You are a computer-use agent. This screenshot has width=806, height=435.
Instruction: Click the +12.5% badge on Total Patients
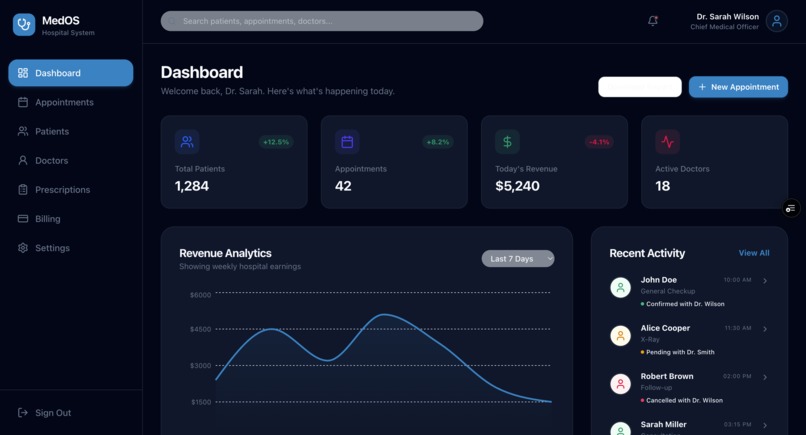(276, 142)
